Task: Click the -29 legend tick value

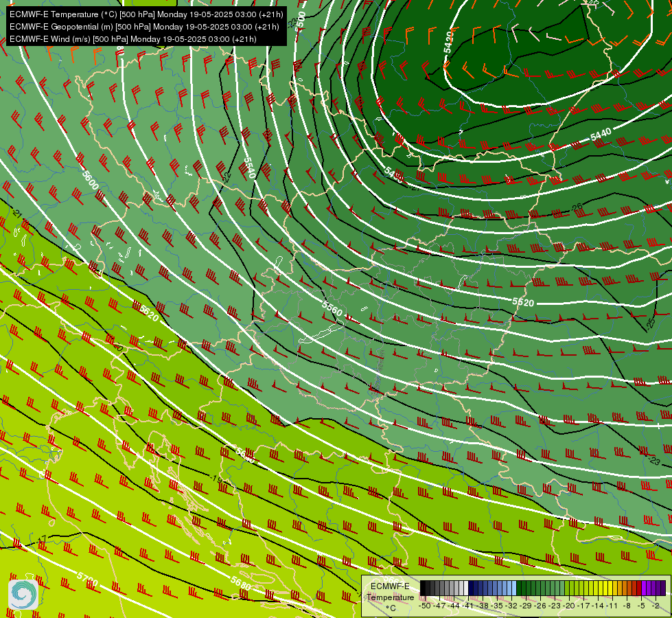Action: tap(525, 606)
